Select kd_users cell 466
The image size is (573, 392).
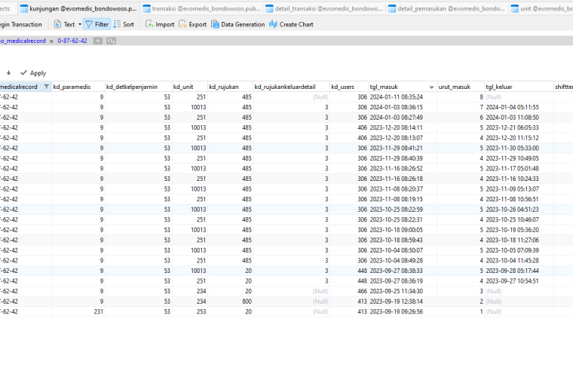[x=349, y=292]
